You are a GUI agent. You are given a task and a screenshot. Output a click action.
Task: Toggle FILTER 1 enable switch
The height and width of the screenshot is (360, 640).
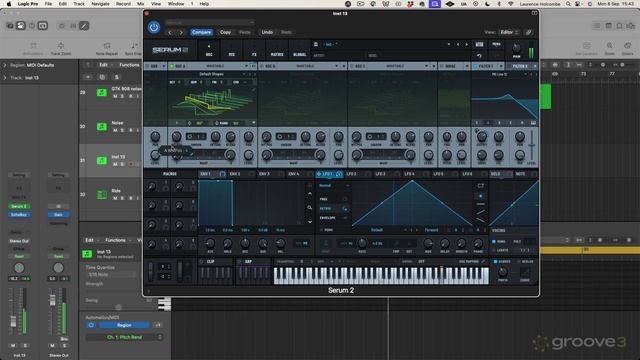point(475,66)
